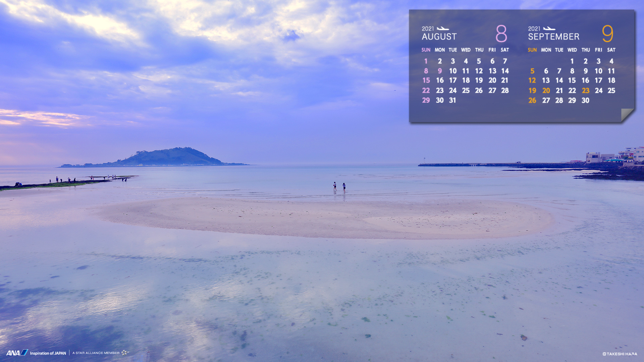
Task: Click the FRI header in September
Action: click(x=598, y=50)
